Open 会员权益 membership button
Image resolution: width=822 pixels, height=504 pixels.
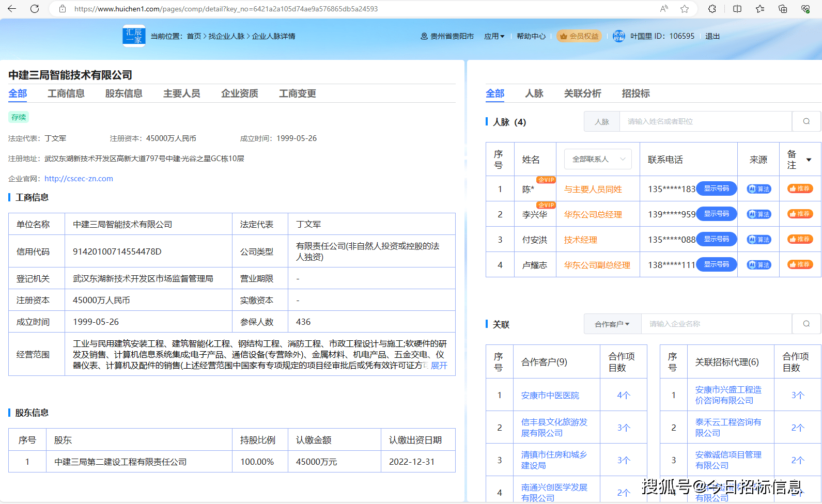coord(579,36)
